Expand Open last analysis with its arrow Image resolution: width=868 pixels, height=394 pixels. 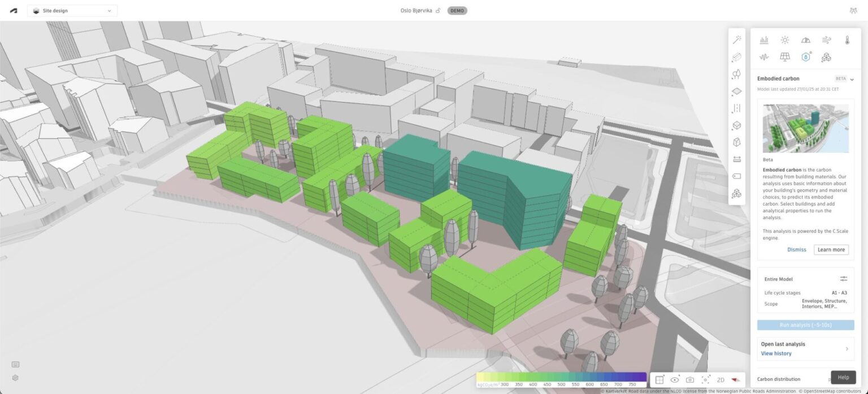click(846, 348)
